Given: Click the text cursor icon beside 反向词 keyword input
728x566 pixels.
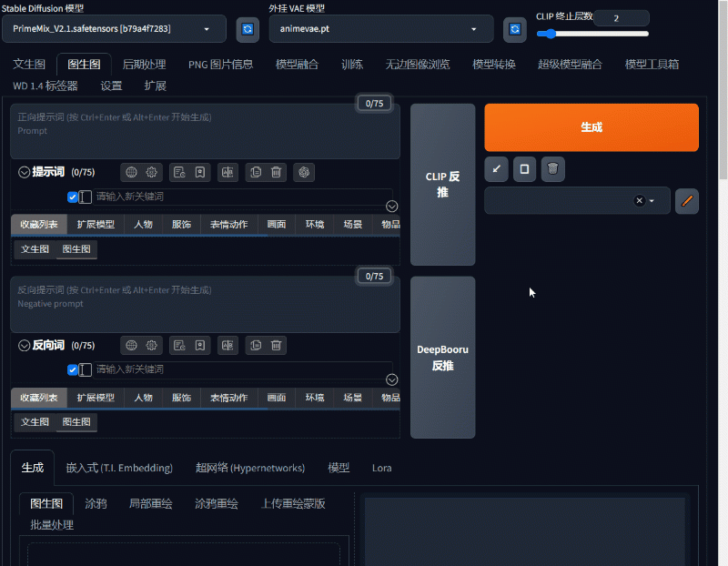Looking at the screenshot, I should (85, 370).
